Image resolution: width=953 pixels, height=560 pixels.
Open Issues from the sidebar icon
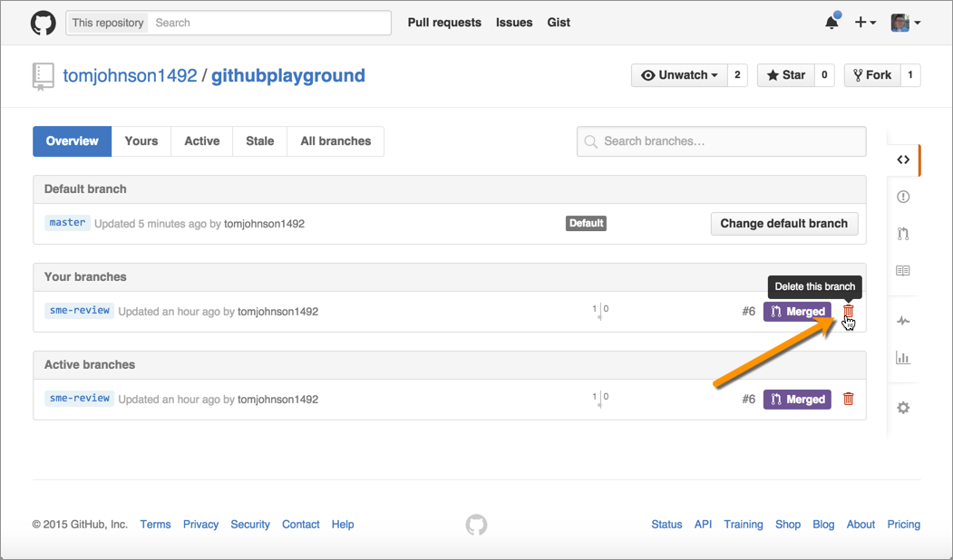[903, 197]
